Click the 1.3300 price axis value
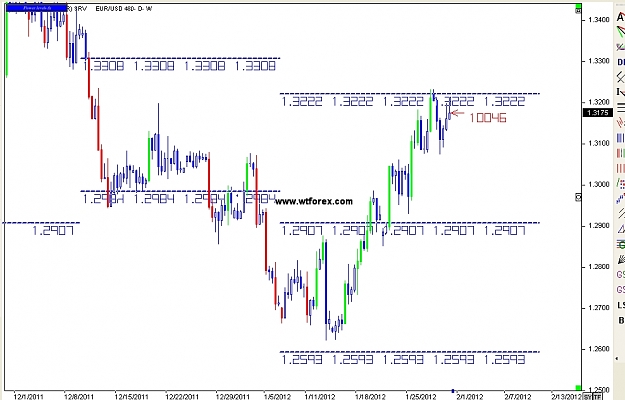Screen dimensions: 625x400 click(599, 61)
